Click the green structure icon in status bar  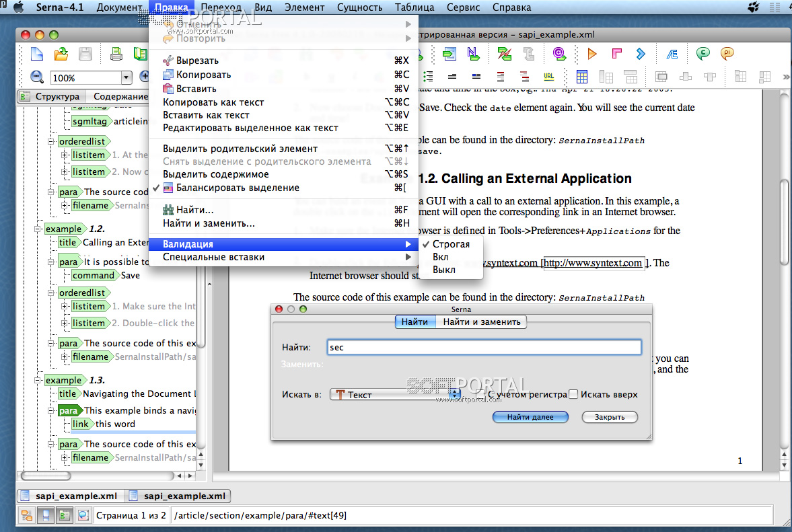click(64, 515)
